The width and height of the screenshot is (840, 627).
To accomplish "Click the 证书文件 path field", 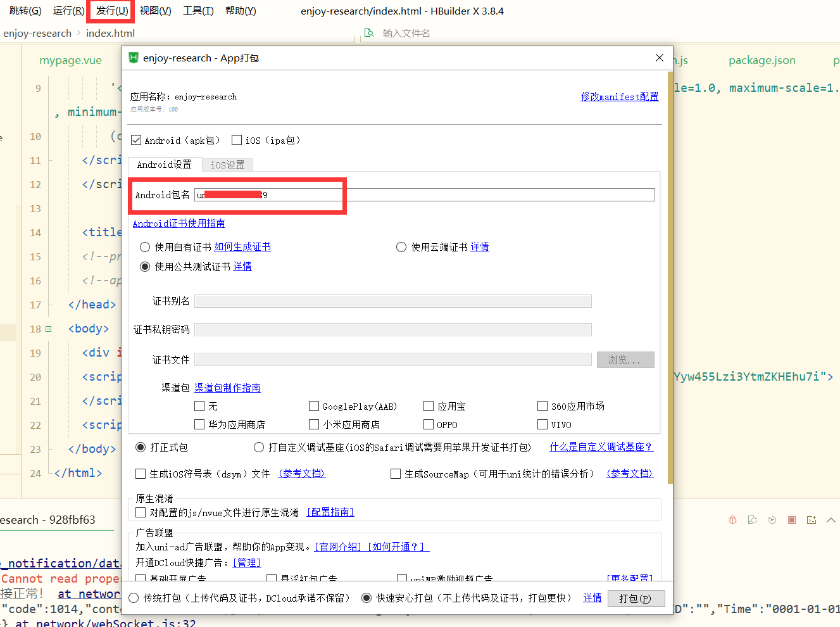I will tap(393, 360).
